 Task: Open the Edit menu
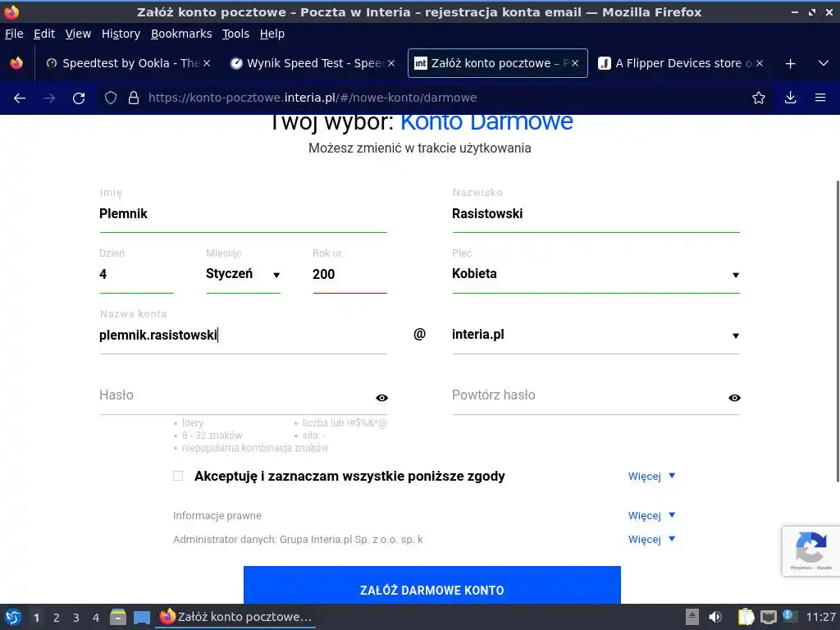[44, 34]
